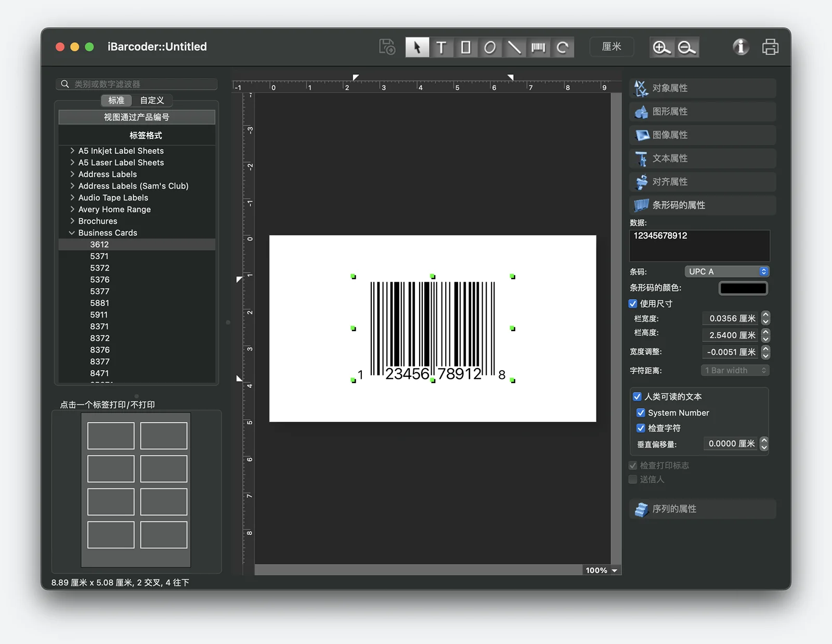
Task: Click the 条形码的属性 section header
Action: [x=703, y=205]
